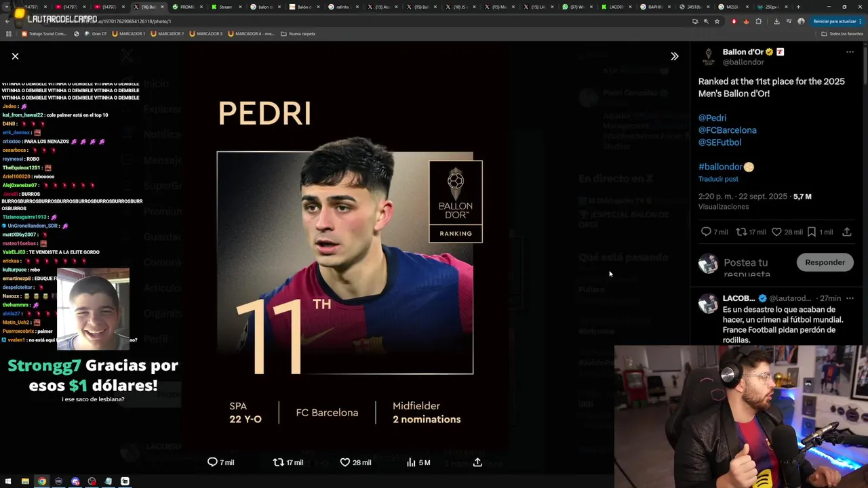Open the MARCADOR 3 bookmark
This screenshot has height=488, width=868.
point(206,34)
